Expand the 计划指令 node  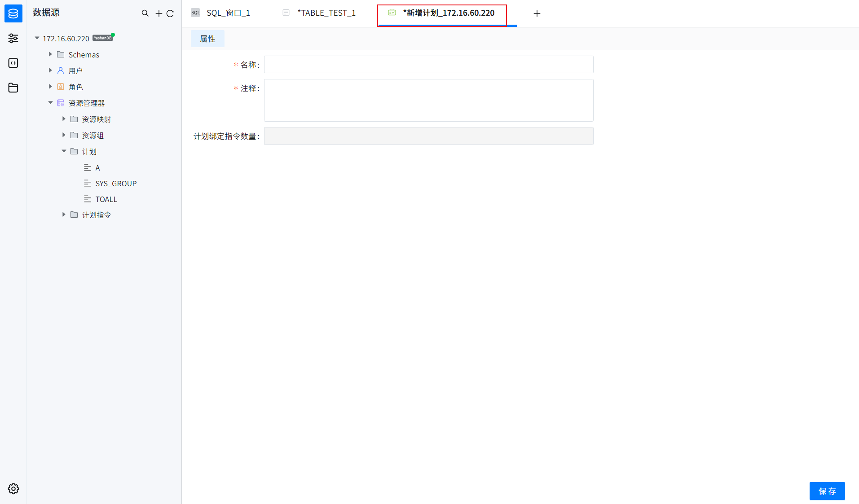(64, 215)
